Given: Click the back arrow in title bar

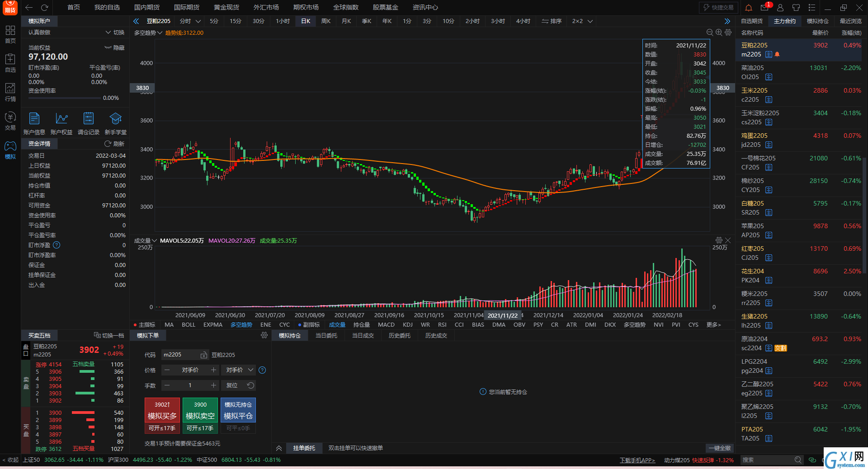Looking at the screenshot, I should pos(29,8).
